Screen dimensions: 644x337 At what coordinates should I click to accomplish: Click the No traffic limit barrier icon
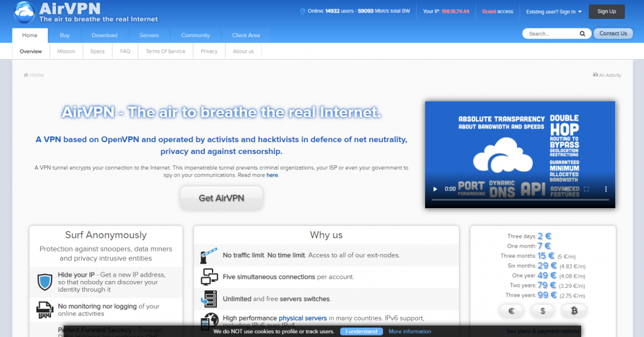[209, 255]
